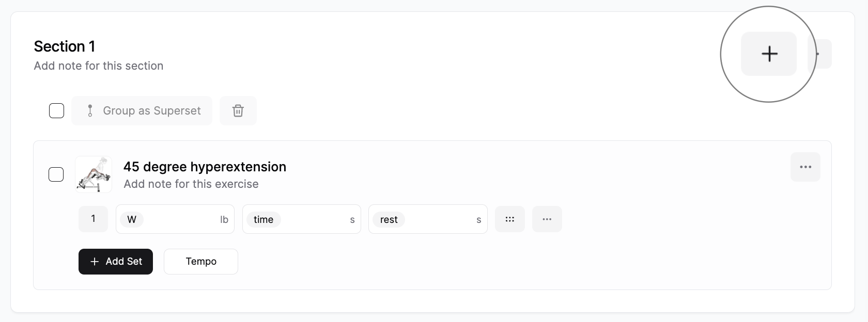Click the Tempo button
Viewport: 868px width, 322px height.
(200, 262)
